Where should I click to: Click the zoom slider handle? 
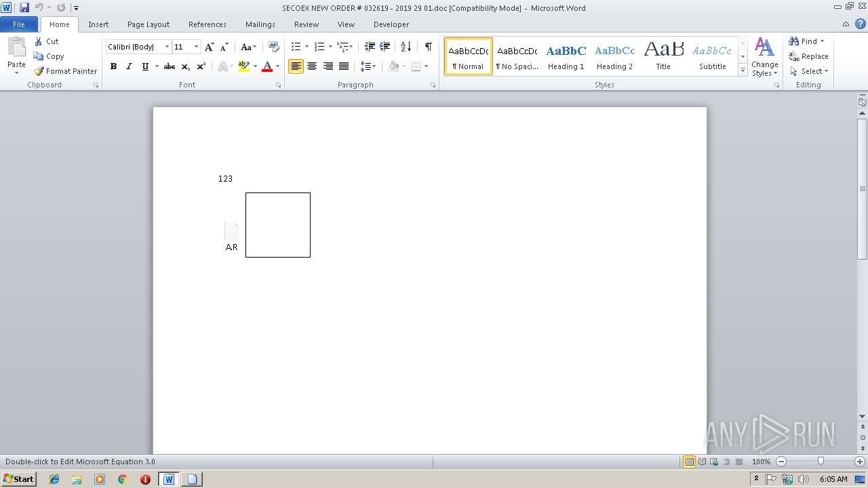[821, 462]
